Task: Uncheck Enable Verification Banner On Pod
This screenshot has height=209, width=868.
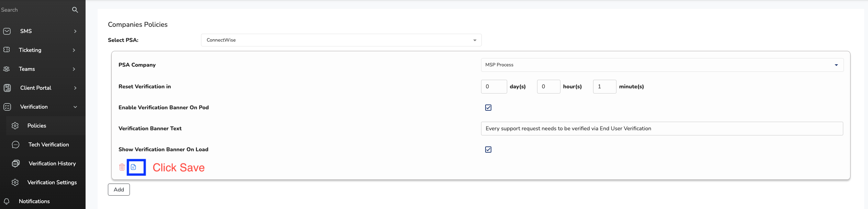Action: pyautogui.click(x=488, y=108)
